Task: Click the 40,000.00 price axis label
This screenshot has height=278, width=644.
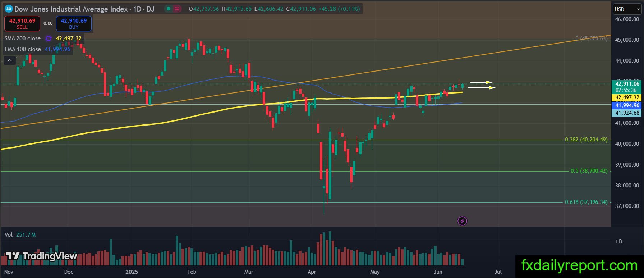Action: (627, 144)
